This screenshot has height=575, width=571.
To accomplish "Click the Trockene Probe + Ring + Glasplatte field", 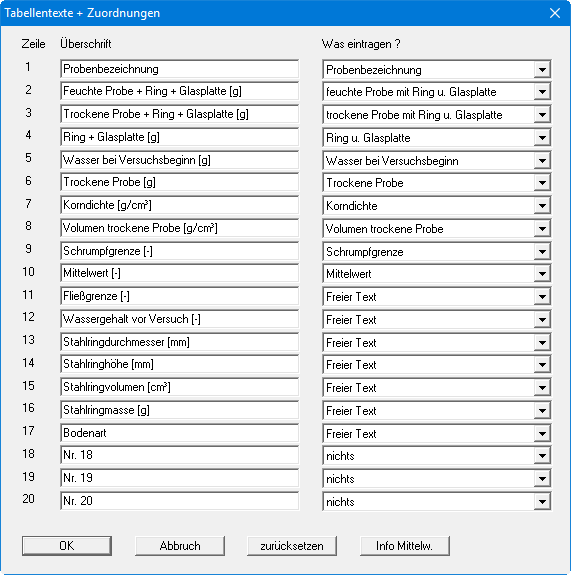I will click(179, 114).
